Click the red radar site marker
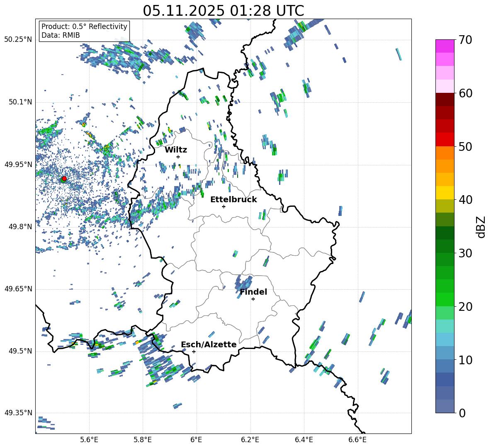Screen dimensions: 491x448 tap(64, 179)
